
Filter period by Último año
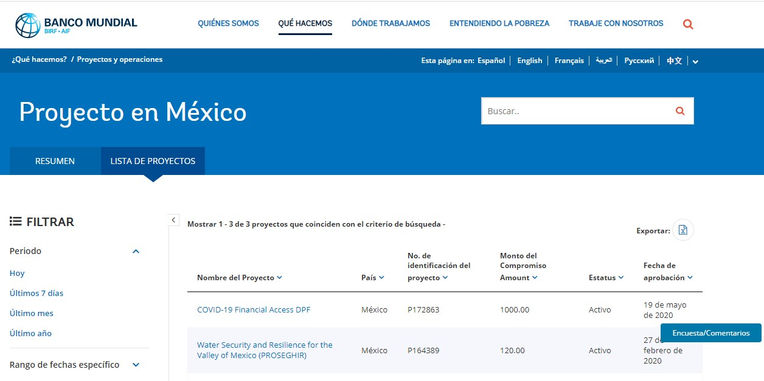pos(31,333)
